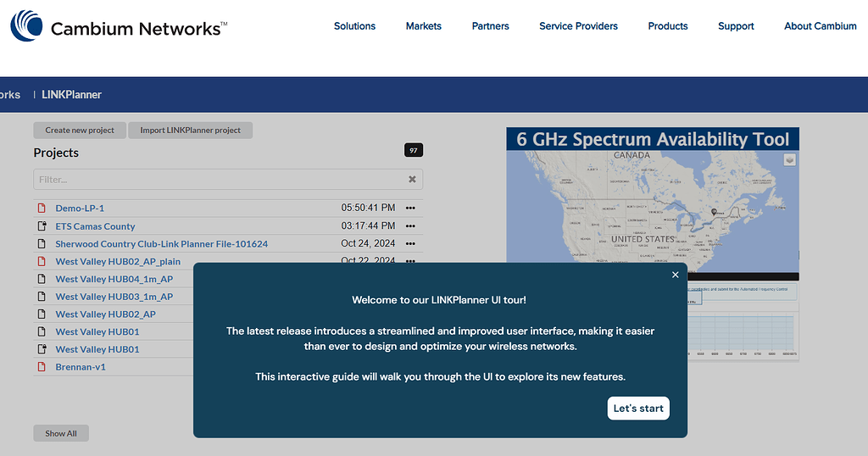Open the Solutions menu
Image resolution: width=868 pixels, height=456 pixels.
tap(354, 26)
